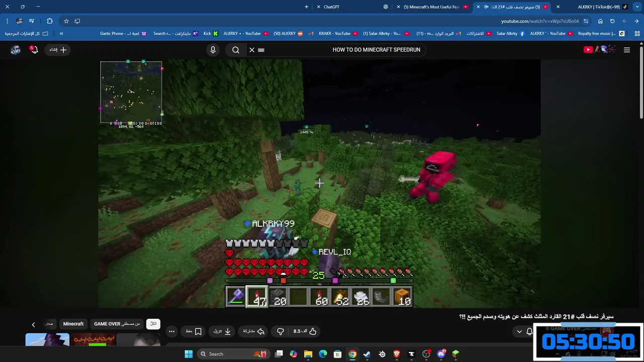Open site settings icon in address bar
Viewport: 644px width, 362px height.
pyautogui.click(x=586, y=21)
